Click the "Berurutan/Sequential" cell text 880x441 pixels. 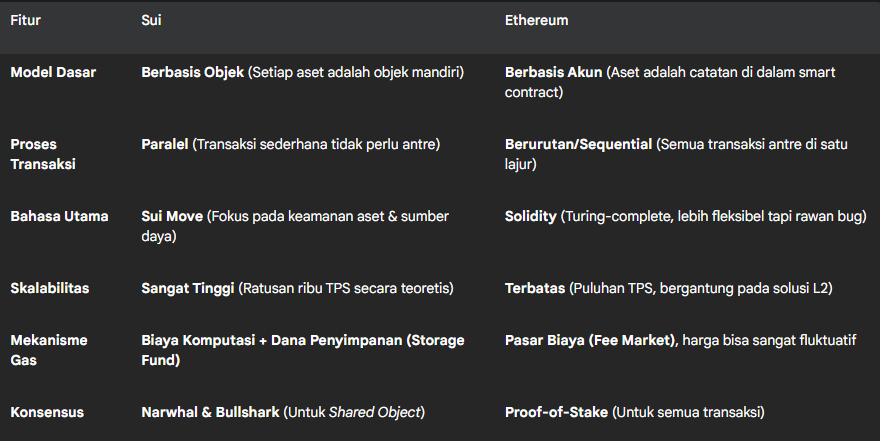click(x=578, y=145)
